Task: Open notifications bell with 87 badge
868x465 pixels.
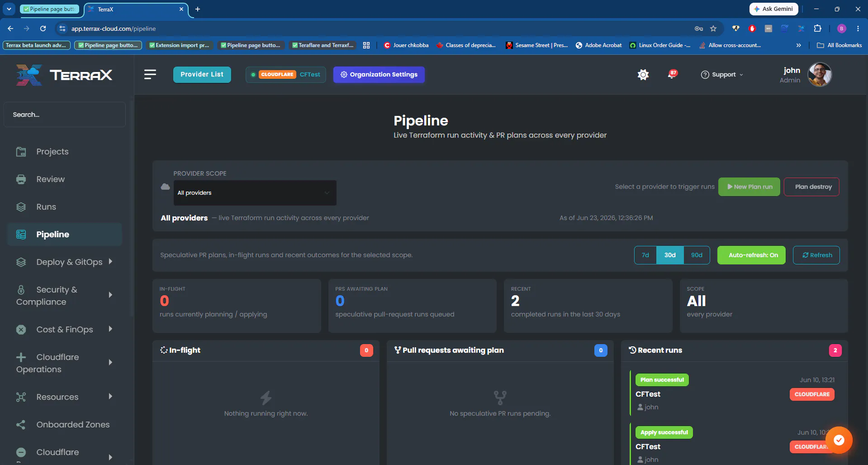Action: (x=672, y=74)
